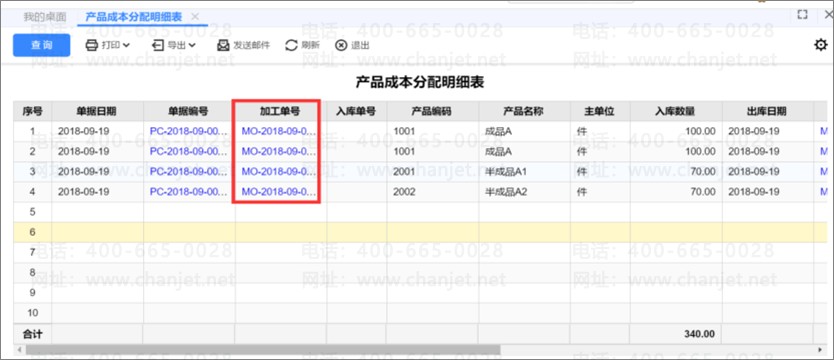Click the 退出 exit icon
This screenshot has height=360, width=834.
point(341,46)
